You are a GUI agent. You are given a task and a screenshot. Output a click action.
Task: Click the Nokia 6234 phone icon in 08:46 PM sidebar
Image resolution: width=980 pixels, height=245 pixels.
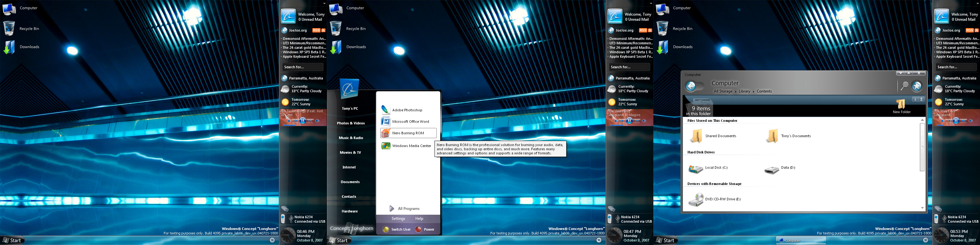[x=283, y=219]
